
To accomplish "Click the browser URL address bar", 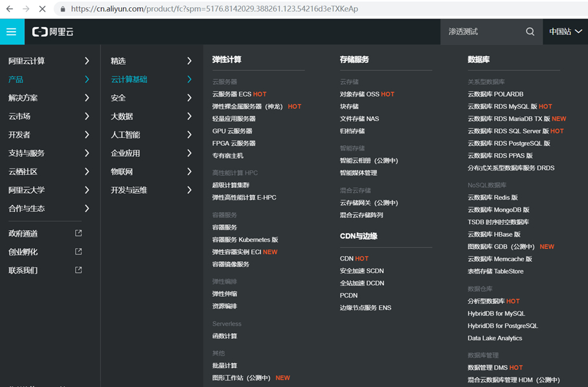I will [322, 9].
